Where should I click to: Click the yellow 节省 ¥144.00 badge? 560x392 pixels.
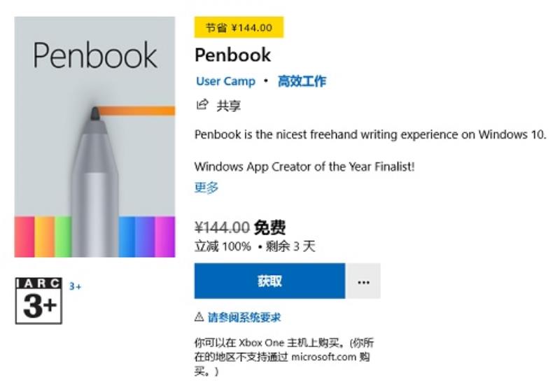239,27
